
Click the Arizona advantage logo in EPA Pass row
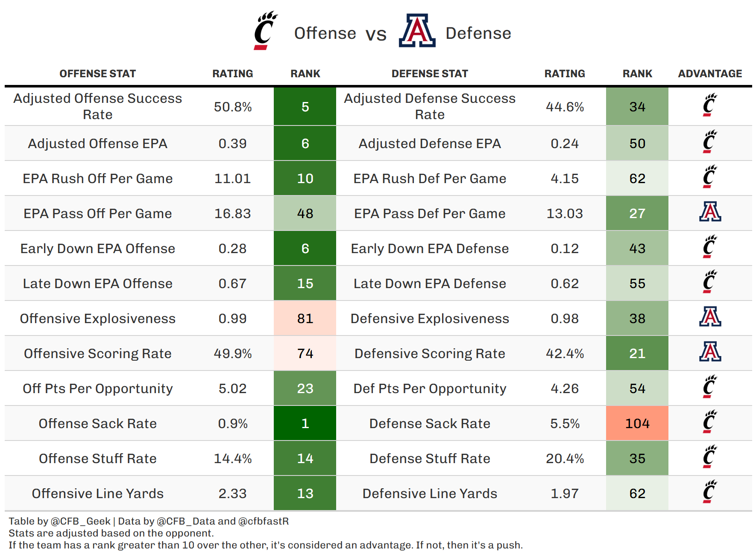[710, 212]
